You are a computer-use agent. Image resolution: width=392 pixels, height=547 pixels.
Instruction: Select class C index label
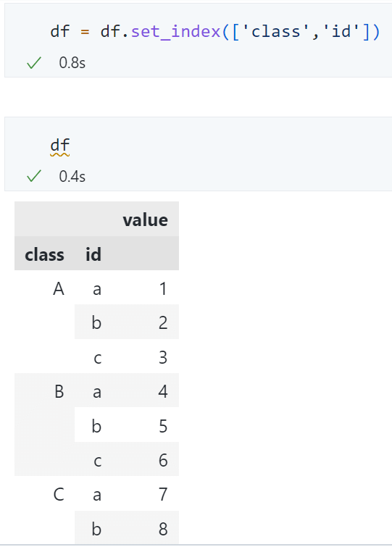pos(59,494)
